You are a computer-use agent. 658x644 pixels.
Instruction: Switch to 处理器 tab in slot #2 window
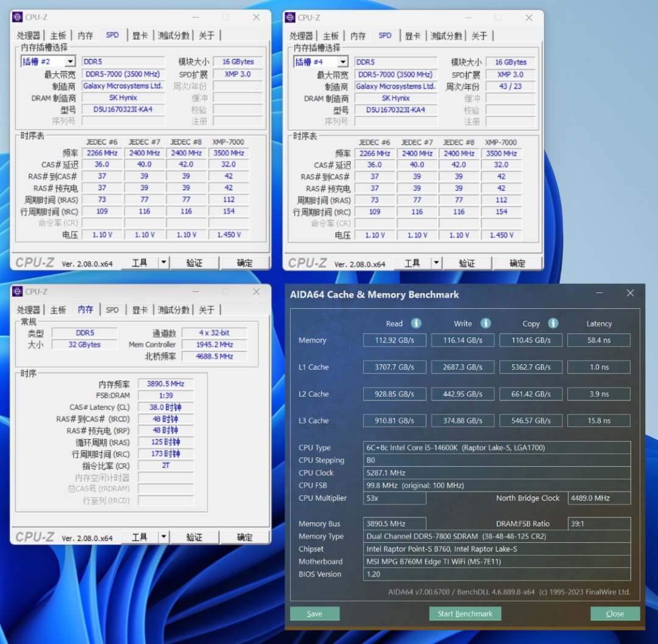(x=29, y=35)
